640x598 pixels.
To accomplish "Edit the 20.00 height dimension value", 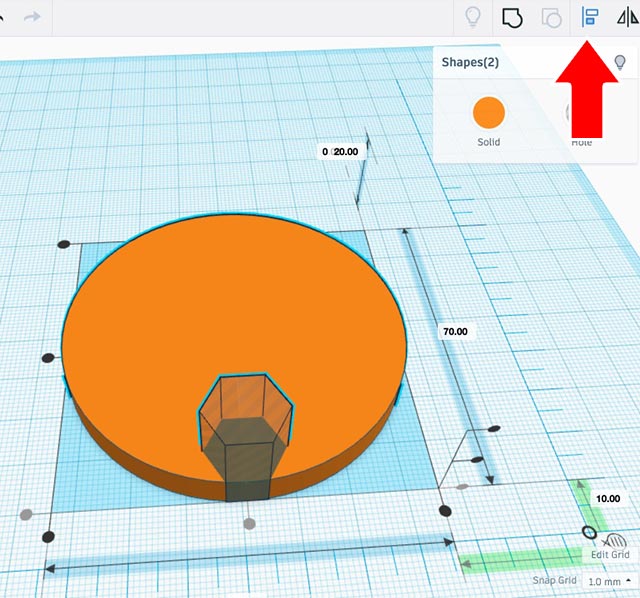I will pyautogui.click(x=346, y=152).
